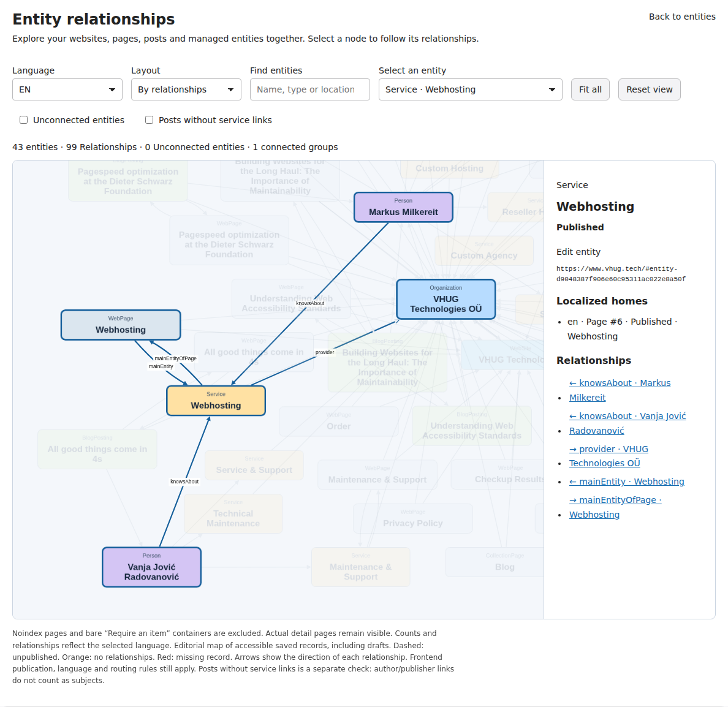This screenshot has height=707, width=728.
Task: Open the Edit entity link
Action: (x=578, y=252)
